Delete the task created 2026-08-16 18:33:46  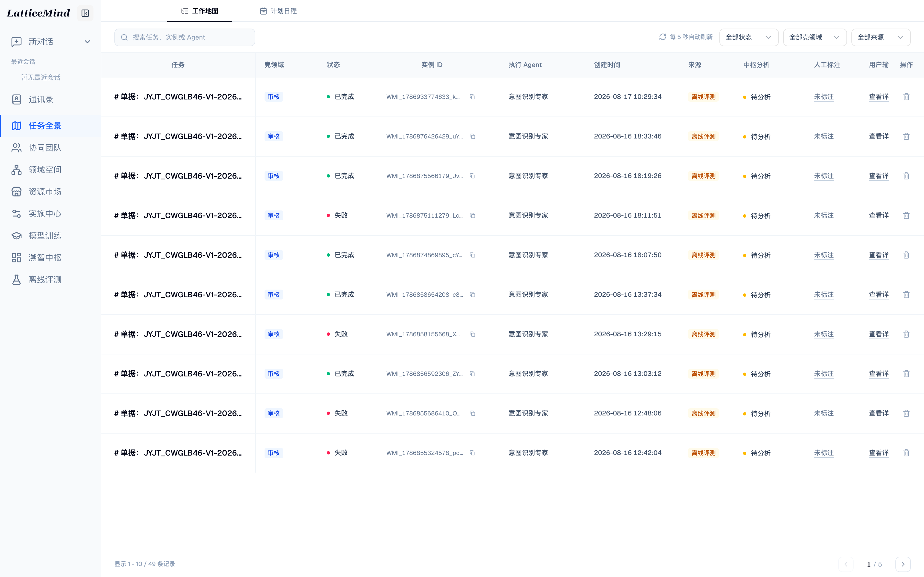pyautogui.click(x=906, y=136)
